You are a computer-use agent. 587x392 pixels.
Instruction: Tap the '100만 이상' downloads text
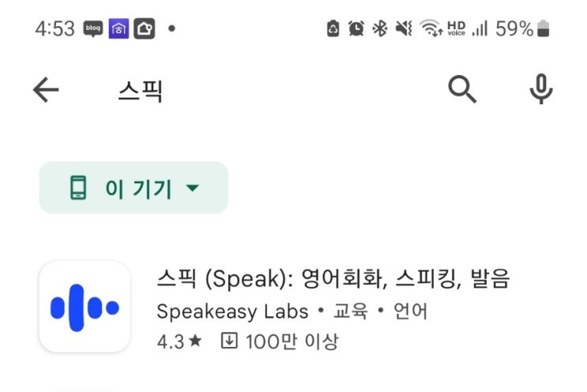[292, 341]
